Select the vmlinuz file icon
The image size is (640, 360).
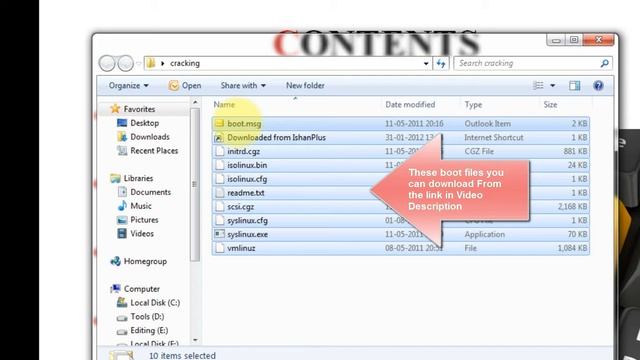[x=220, y=248]
